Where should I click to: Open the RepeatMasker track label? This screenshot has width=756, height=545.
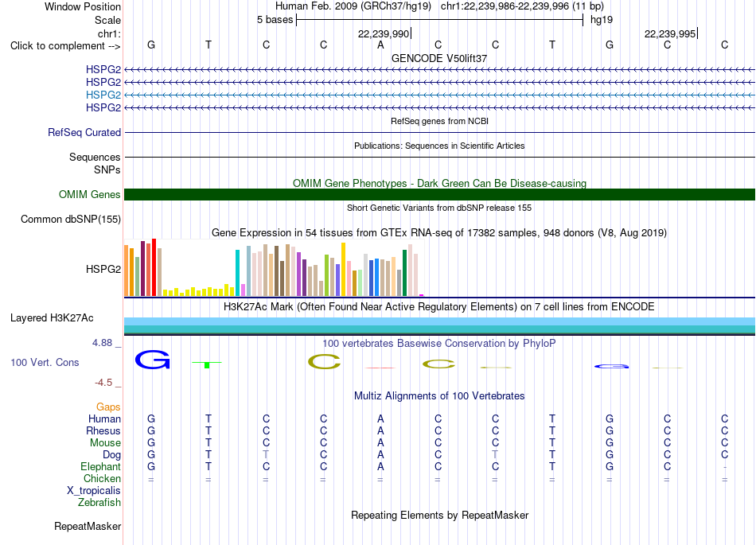(x=88, y=526)
